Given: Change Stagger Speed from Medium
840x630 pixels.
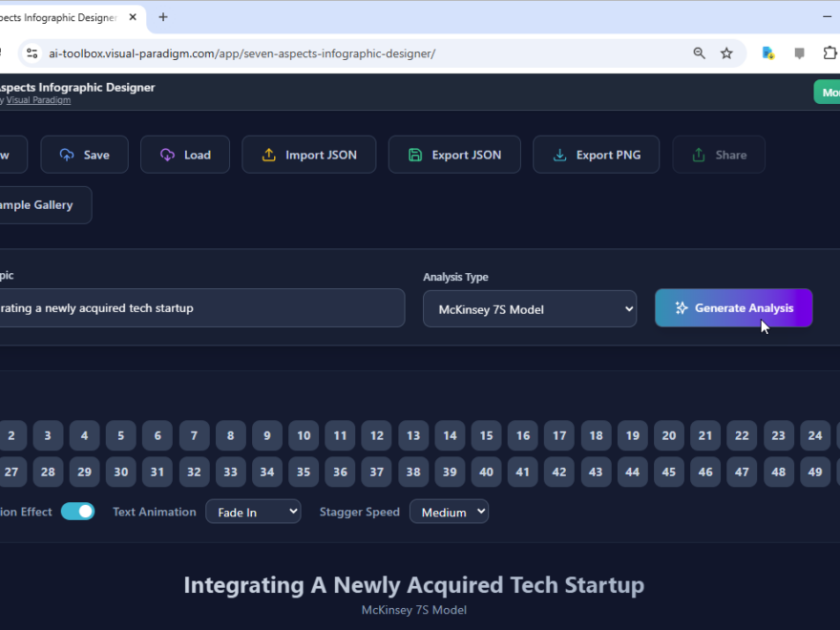Looking at the screenshot, I should (449, 512).
